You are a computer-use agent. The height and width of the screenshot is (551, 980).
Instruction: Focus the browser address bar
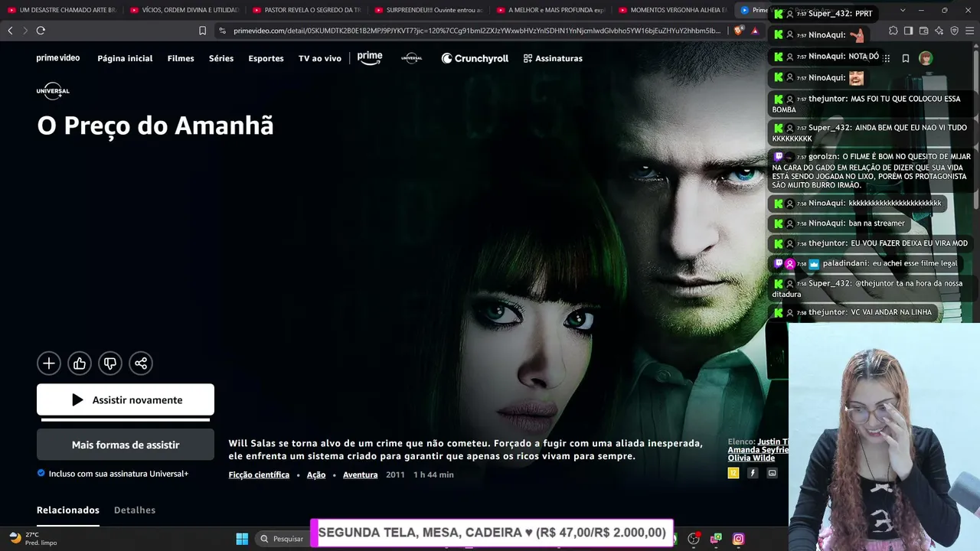[477, 31]
